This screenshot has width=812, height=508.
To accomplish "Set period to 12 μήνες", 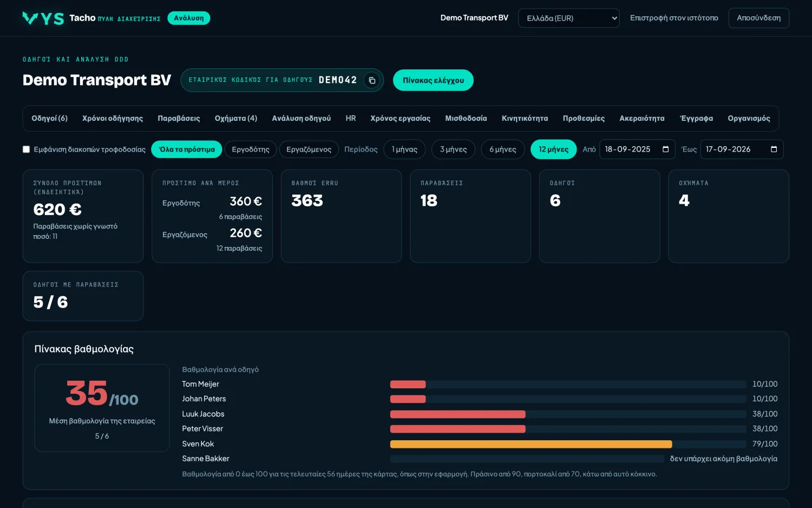I will 553,149.
